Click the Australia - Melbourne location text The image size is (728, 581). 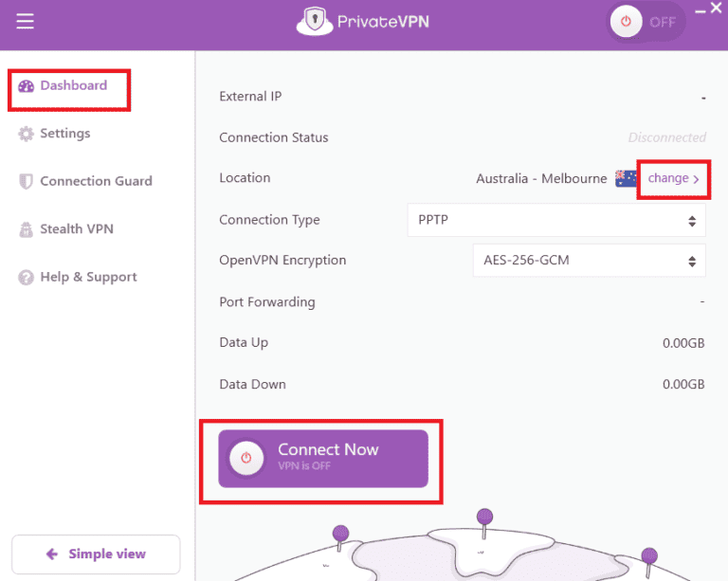click(x=541, y=179)
